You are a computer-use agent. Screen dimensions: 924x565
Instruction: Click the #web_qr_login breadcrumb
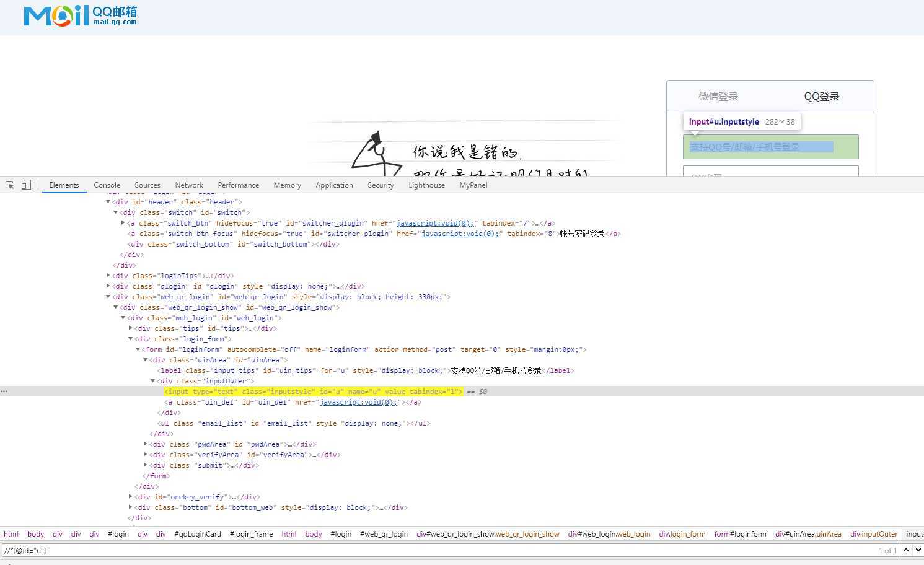384,534
